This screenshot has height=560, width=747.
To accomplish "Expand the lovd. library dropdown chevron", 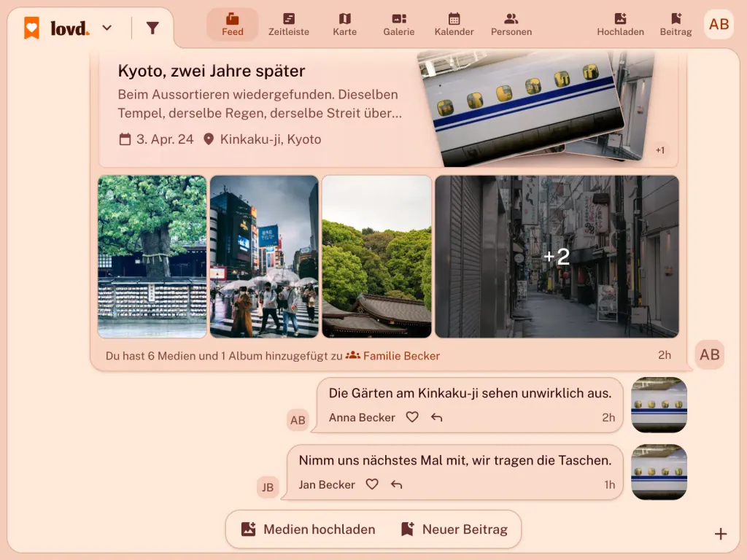I will pyautogui.click(x=107, y=28).
